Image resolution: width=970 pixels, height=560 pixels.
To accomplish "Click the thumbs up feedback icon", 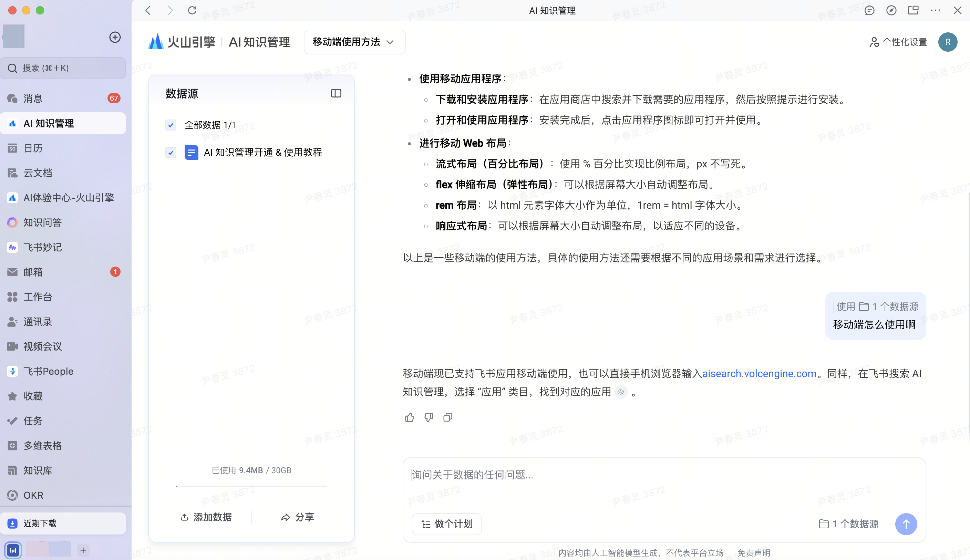I will 409,417.
